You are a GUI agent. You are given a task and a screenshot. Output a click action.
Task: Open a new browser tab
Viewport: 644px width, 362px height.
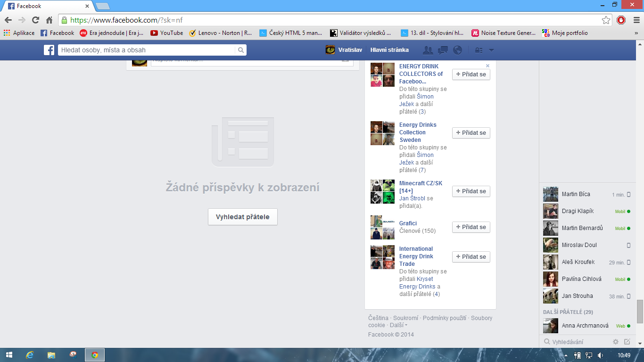point(103,6)
